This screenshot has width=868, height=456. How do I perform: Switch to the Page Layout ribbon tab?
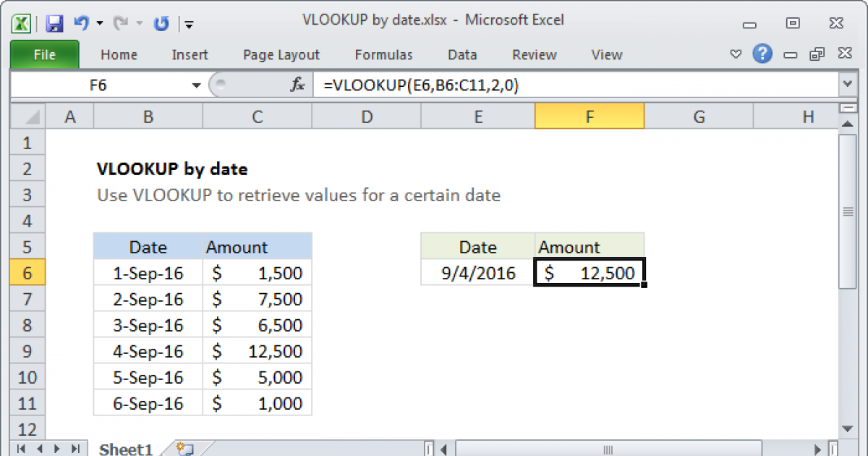tap(281, 54)
